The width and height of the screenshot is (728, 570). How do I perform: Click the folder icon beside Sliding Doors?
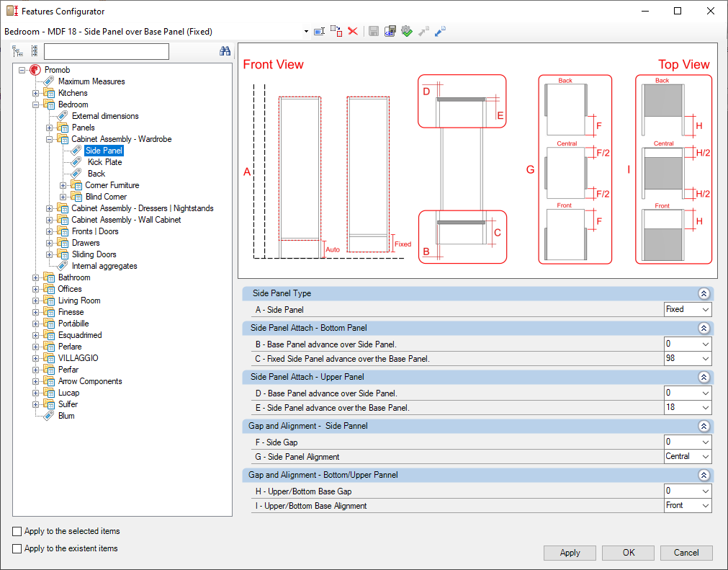63,254
